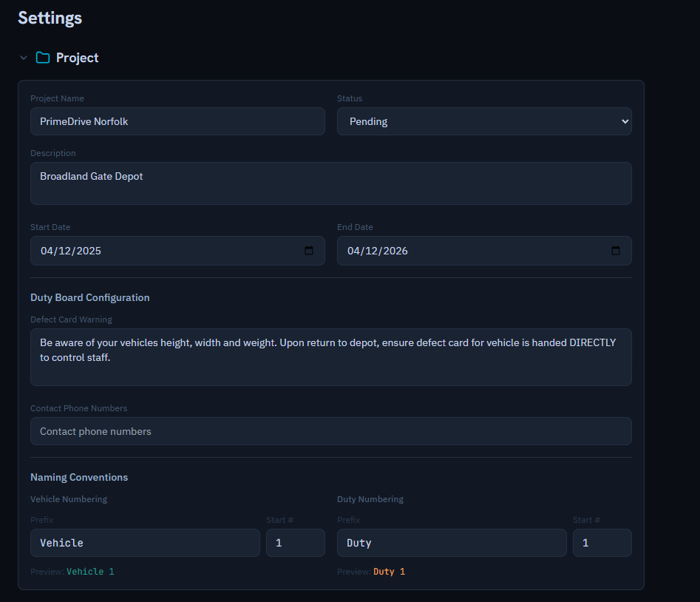Click inside the Defect Card Warning text box
The width and height of the screenshot is (700, 602).
click(330, 356)
